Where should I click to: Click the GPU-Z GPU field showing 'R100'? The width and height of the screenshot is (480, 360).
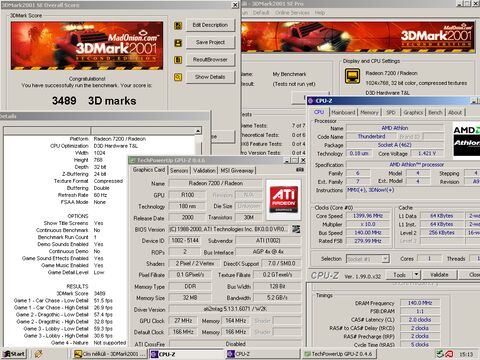point(188,195)
